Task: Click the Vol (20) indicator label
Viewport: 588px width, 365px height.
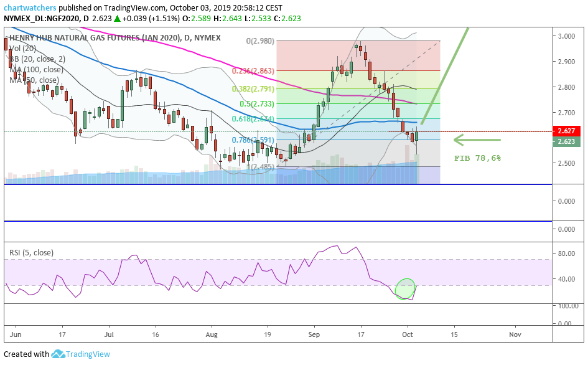Action: tap(22, 48)
